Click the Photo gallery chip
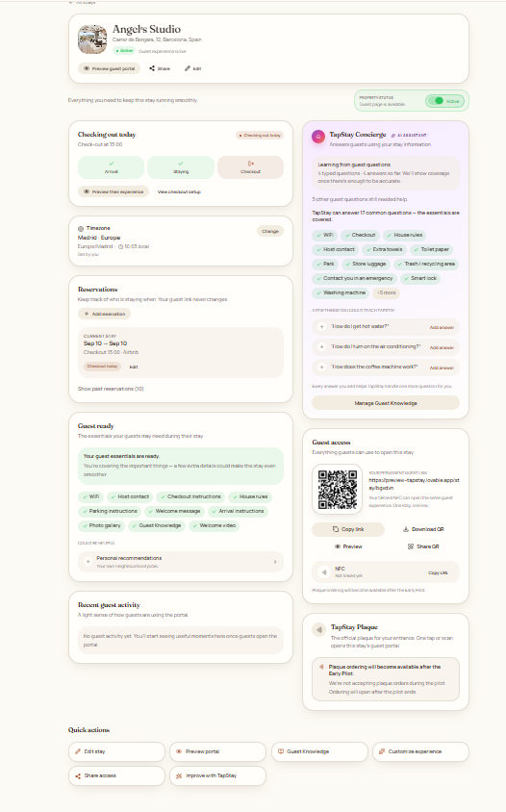 (x=101, y=525)
